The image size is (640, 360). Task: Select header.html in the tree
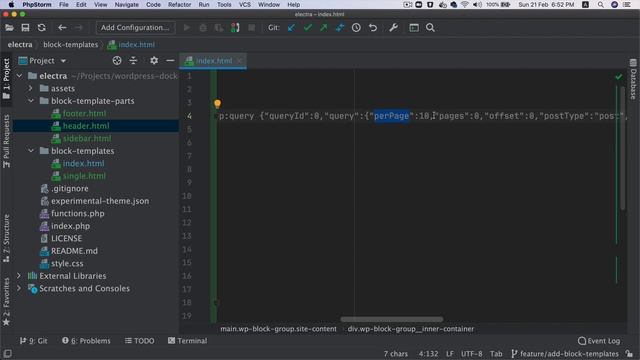point(86,126)
